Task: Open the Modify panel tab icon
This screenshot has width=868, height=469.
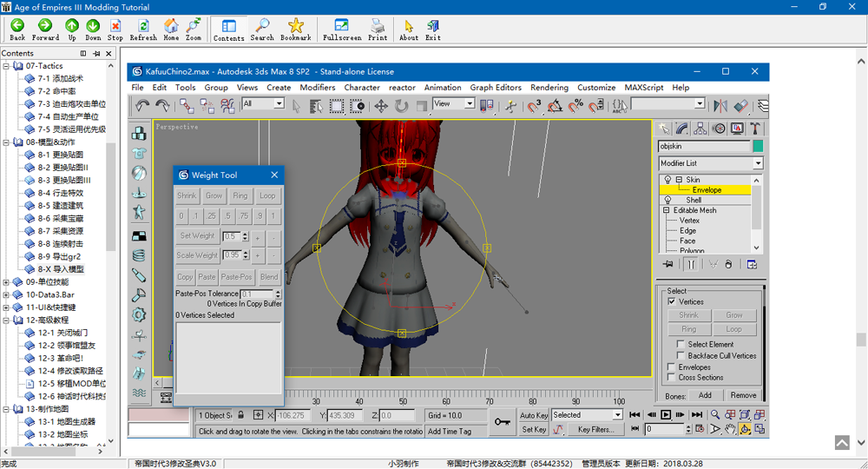Action: click(682, 129)
